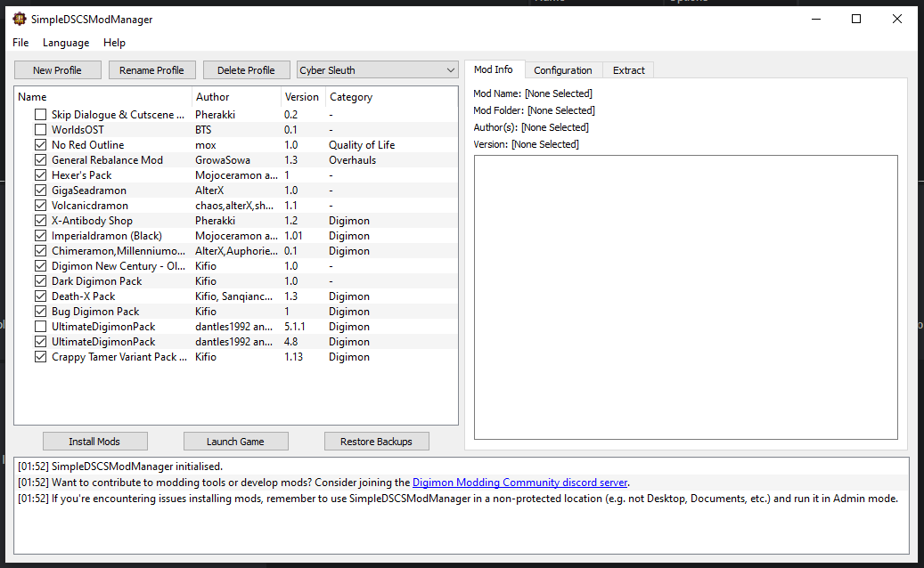Click the 'SimpleDSCSModManager initialised' log line
Screen dimensions: 924x568
point(120,467)
